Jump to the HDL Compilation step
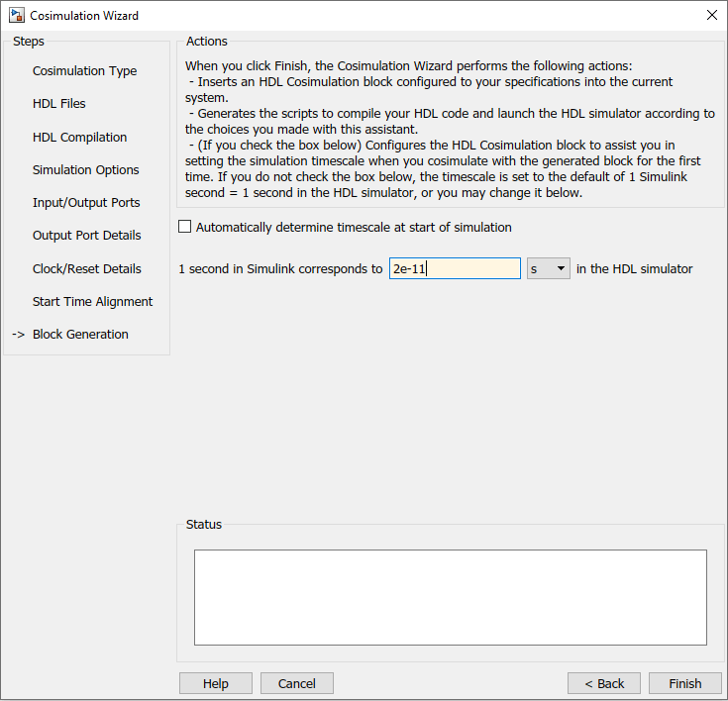This screenshot has height=701, width=728. [x=79, y=138]
